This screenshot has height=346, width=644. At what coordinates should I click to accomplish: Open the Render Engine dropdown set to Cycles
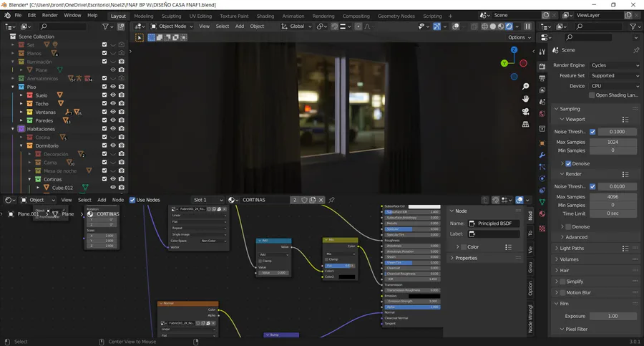click(x=614, y=65)
